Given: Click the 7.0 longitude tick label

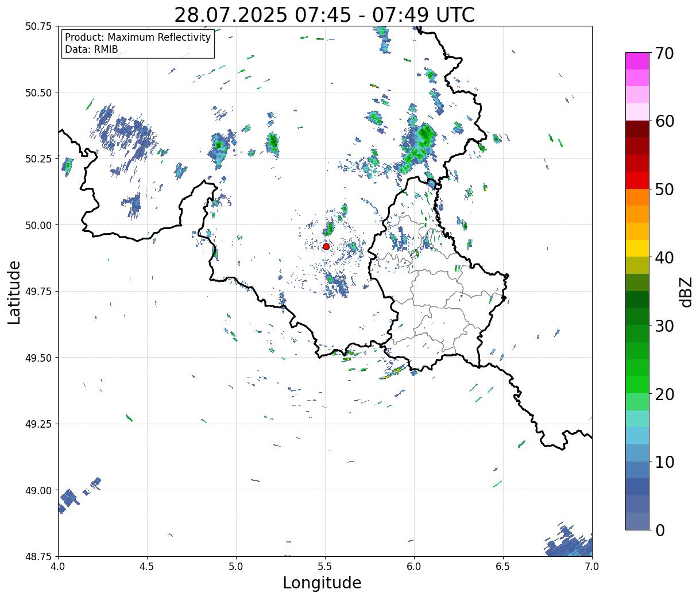Looking at the screenshot, I should [x=592, y=567].
